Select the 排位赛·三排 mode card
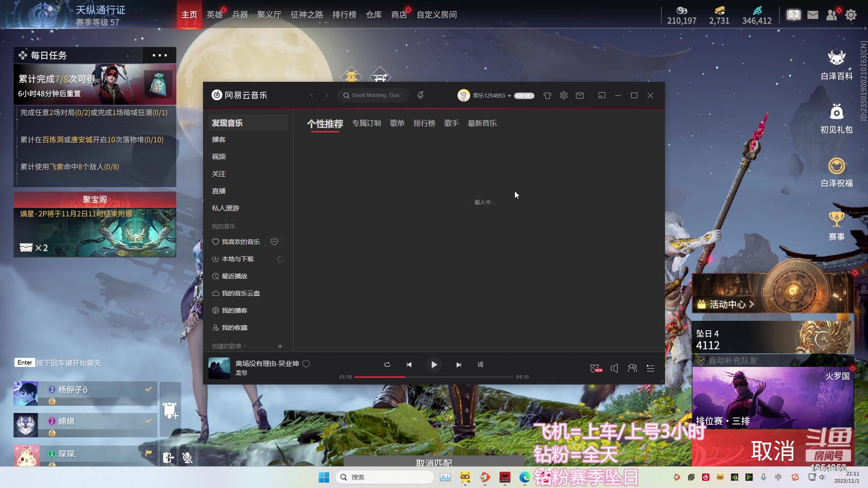The image size is (868, 488). pos(773,398)
